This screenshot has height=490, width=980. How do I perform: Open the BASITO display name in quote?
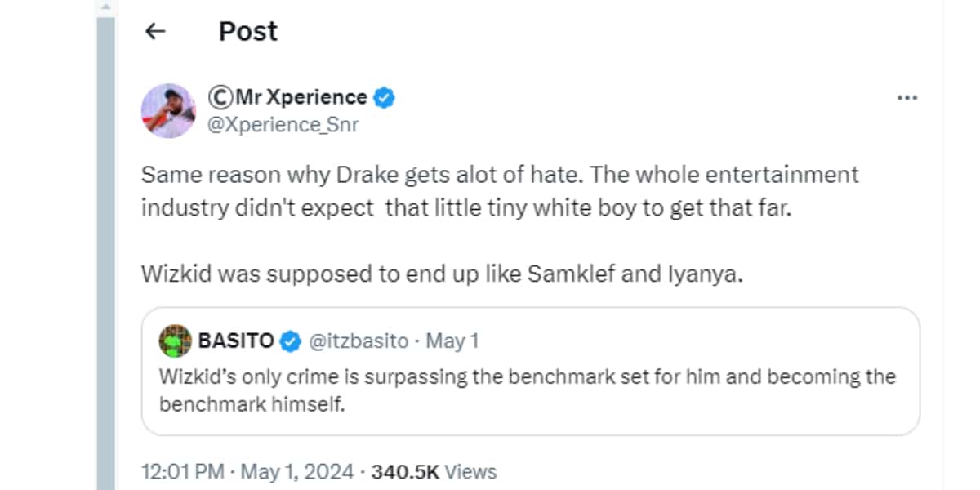236,341
